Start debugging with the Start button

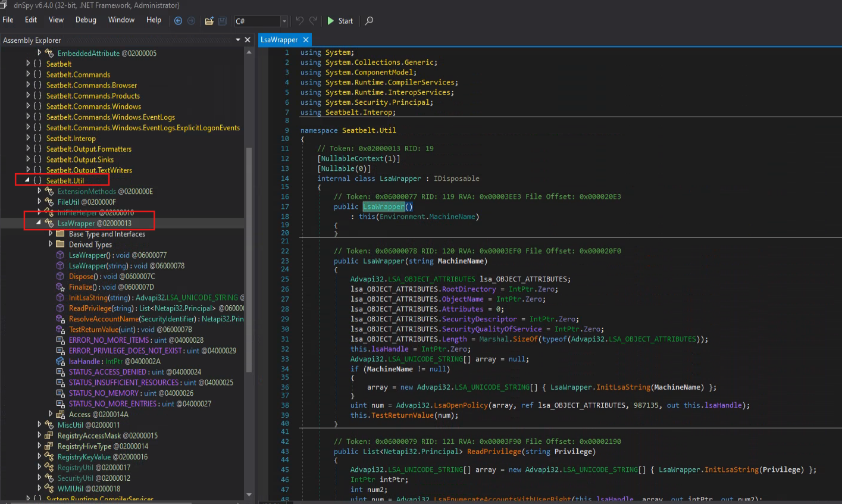click(x=340, y=21)
